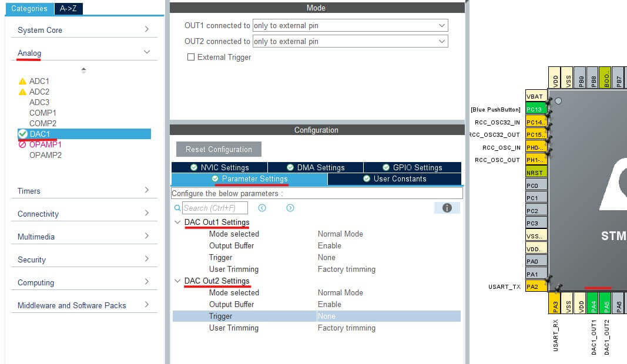This screenshot has height=364, width=627.
Task: Enable the External Trigger checkbox
Action: pyautogui.click(x=190, y=58)
